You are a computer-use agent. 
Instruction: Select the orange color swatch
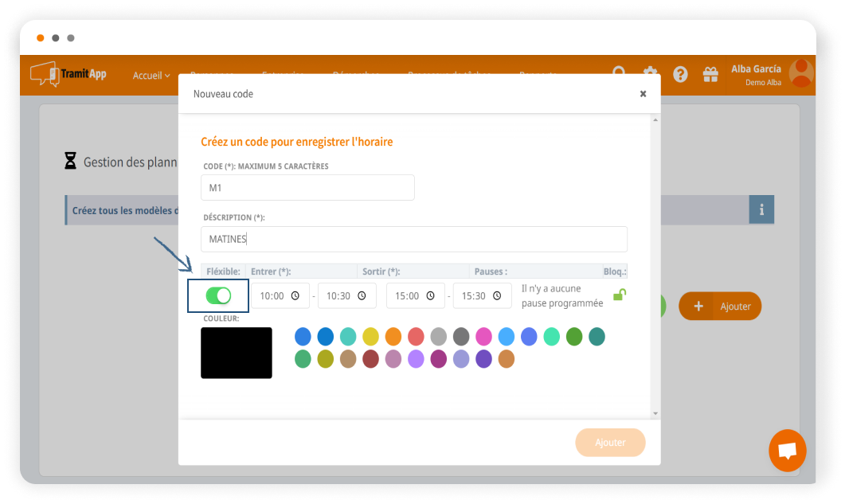pyautogui.click(x=393, y=337)
